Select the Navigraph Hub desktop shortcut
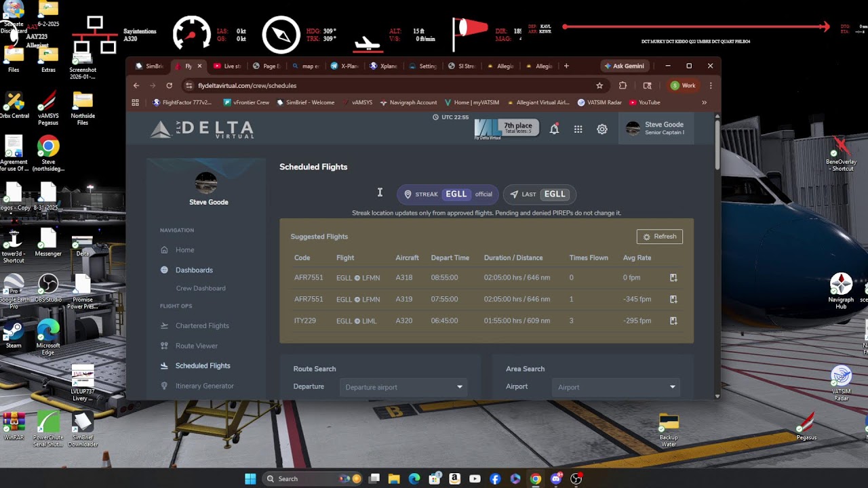The height and width of the screenshot is (488, 868). 841,290
